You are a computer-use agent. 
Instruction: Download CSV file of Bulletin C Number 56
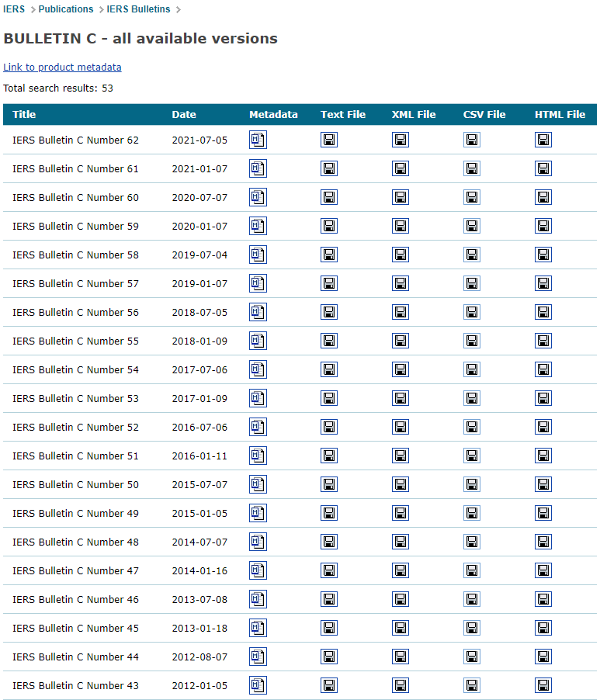coord(472,312)
